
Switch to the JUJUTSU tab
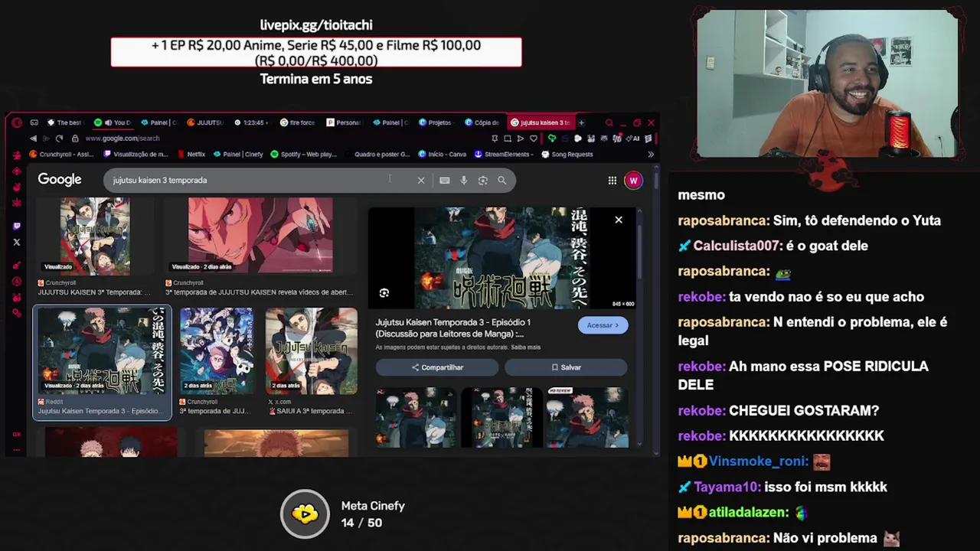205,122
